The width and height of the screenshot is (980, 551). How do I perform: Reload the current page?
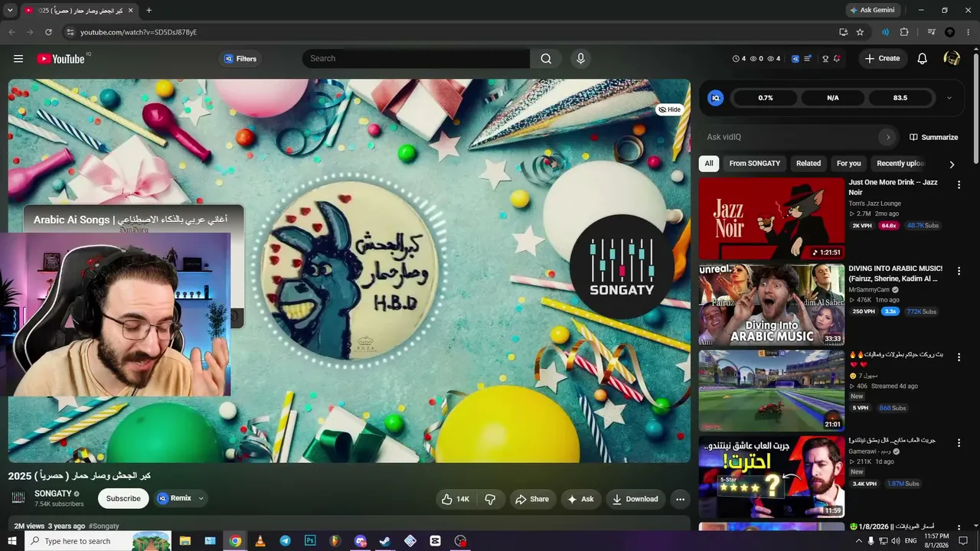tap(48, 32)
